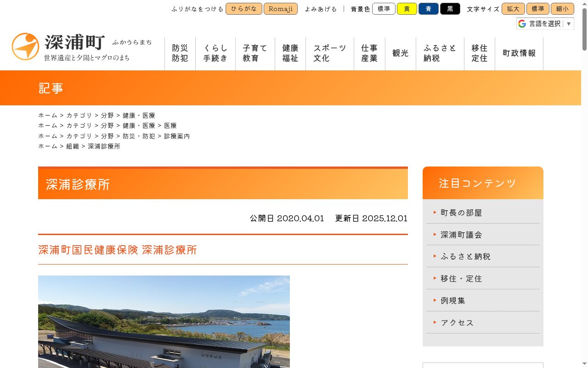
Task: Click 防災・防犯 breadcrumb link
Action: coord(139,136)
